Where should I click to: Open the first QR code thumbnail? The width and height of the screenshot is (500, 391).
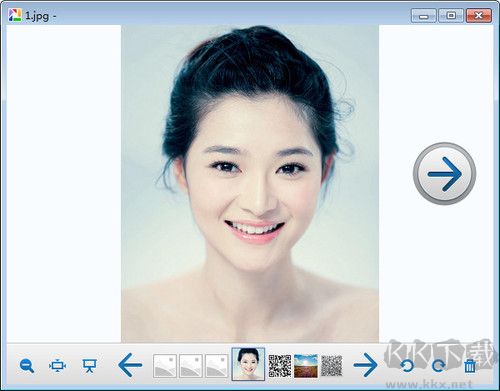[280, 366]
